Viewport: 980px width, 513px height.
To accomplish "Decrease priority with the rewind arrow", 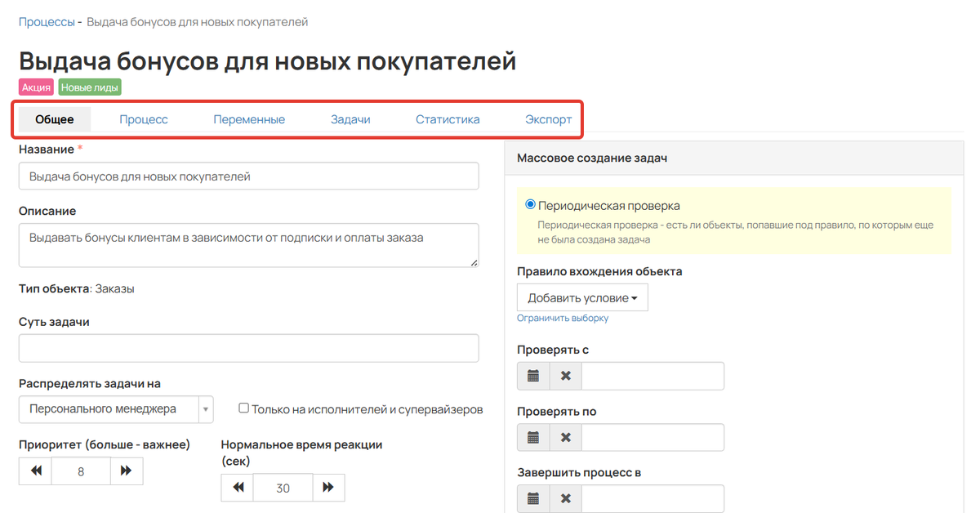I will (x=35, y=471).
